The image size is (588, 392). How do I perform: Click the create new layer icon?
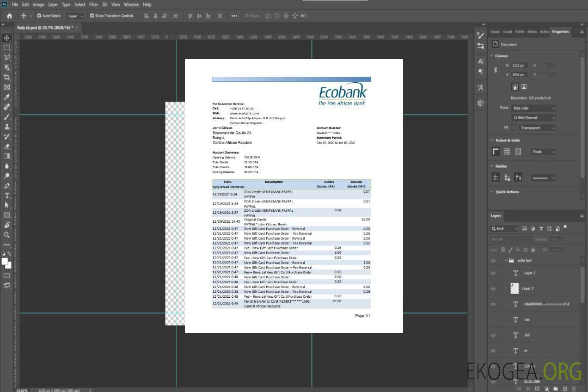tap(565, 389)
